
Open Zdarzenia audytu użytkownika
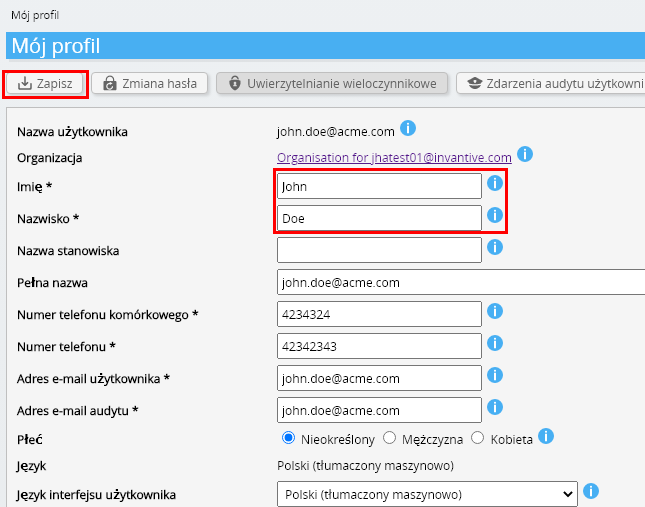[551, 84]
